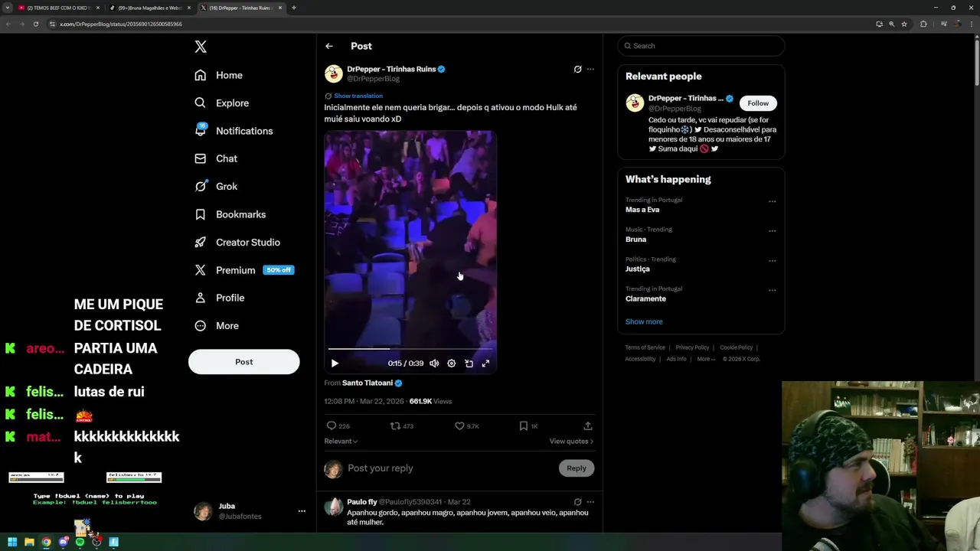This screenshot has width=980, height=551.
Task: Open Discord from the taskbar
Action: [x=63, y=542]
